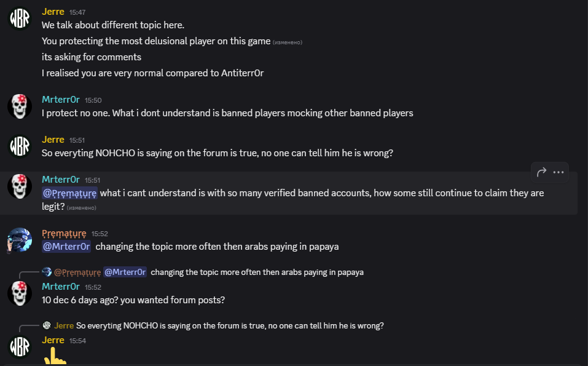This screenshot has height=366, width=588.
Task: Click the @Mrterr0r mention in Premature's 15:52 message body
Action: [x=66, y=247]
